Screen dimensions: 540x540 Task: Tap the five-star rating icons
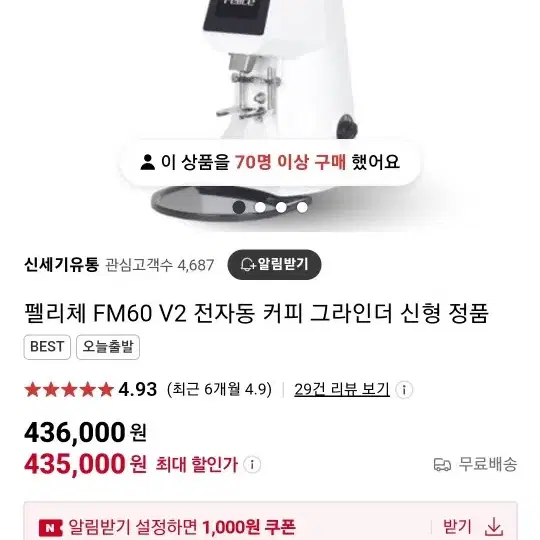point(69,390)
